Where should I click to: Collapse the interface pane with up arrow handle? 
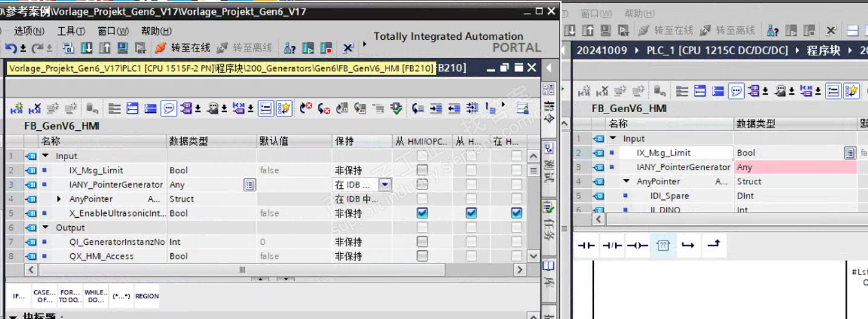point(259,280)
